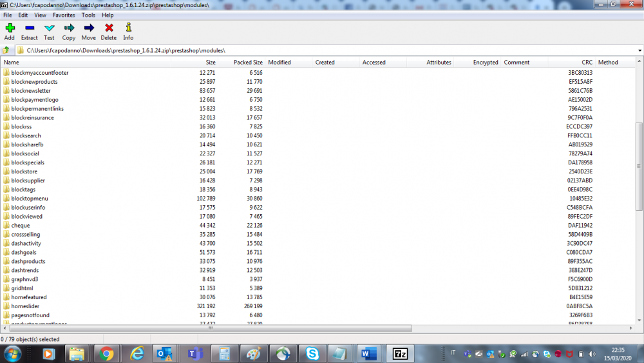
Task: Click the volume icon in system tray
Action: [x=592, y=354]
